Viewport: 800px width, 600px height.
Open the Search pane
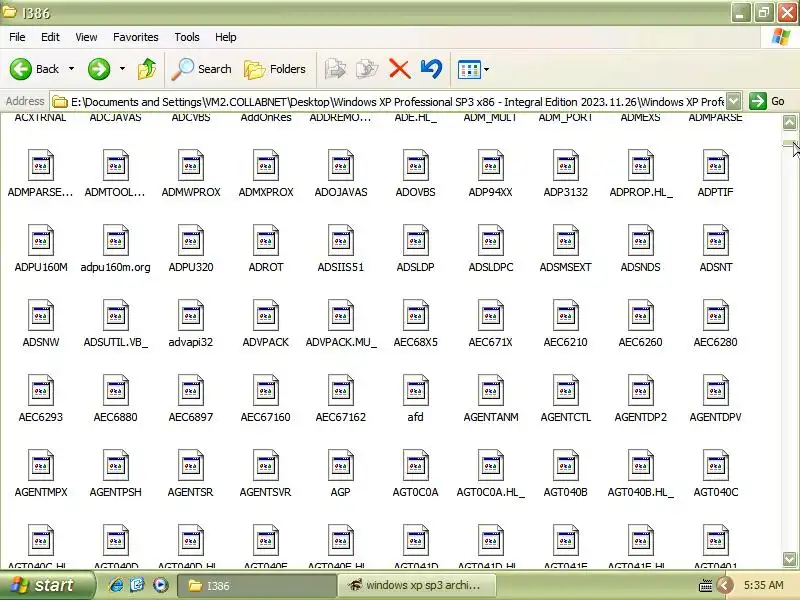tap(202, 69)
